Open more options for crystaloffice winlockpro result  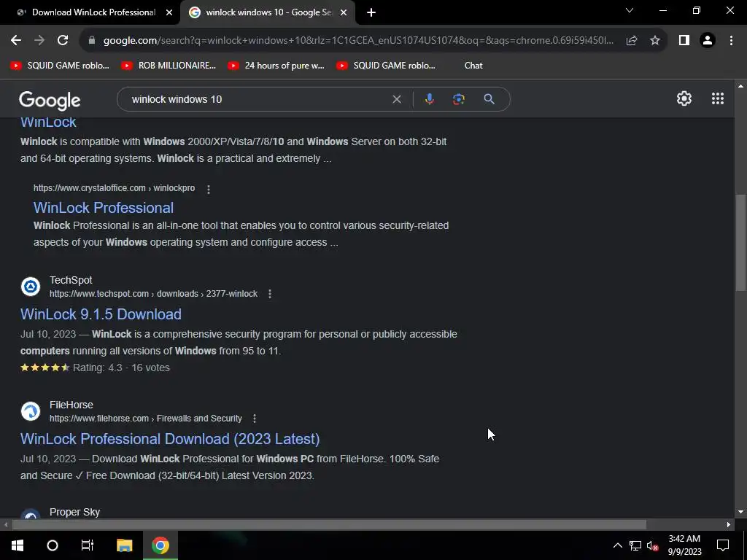[208, 189]
